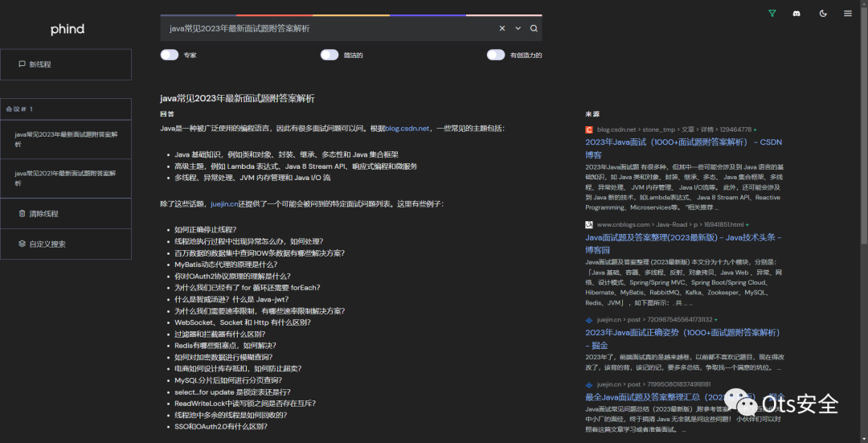Clear the search box with X icon
Image resolution: width=868 pixels, height=443 pixels.
(502, 28)
